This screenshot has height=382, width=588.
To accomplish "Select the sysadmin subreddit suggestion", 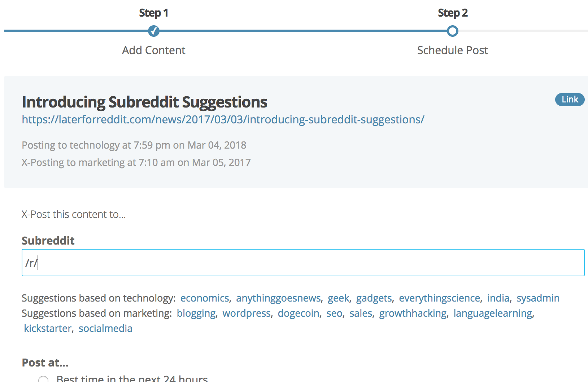I will [538, 298].
